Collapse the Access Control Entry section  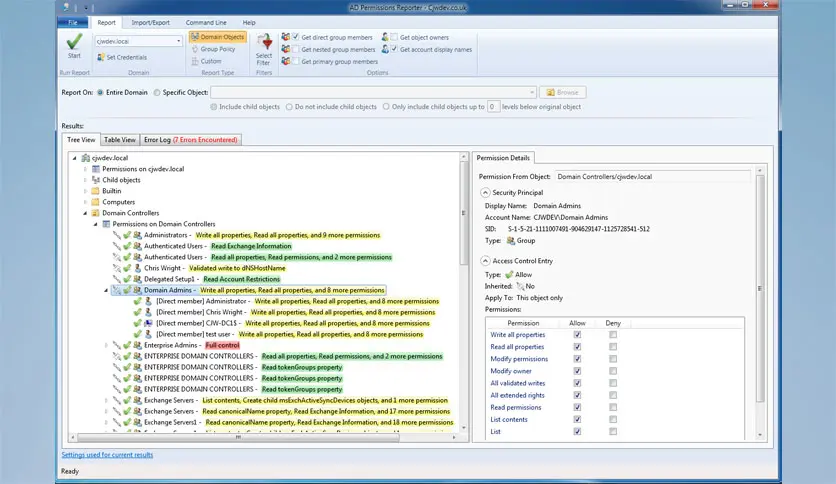[x=485, y=261]
